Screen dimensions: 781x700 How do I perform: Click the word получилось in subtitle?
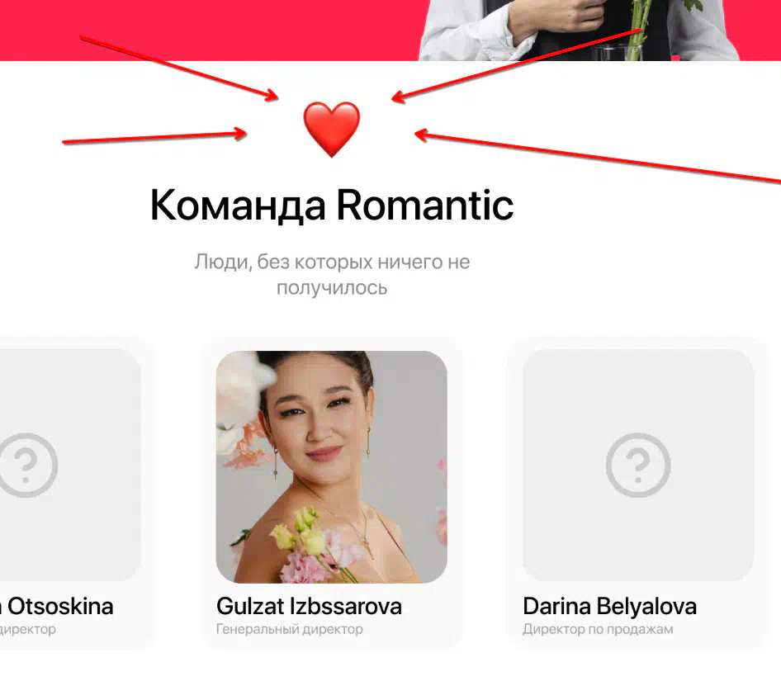332,288
